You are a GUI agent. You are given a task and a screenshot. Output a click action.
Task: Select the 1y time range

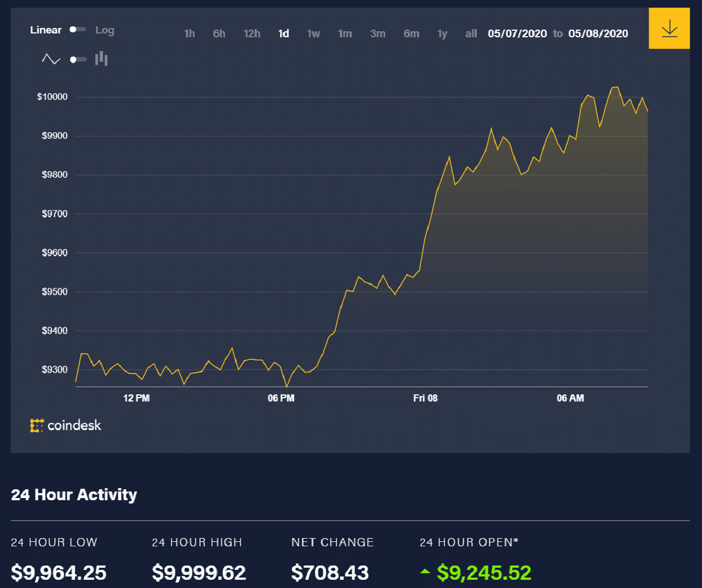click(x=443, y=33)
